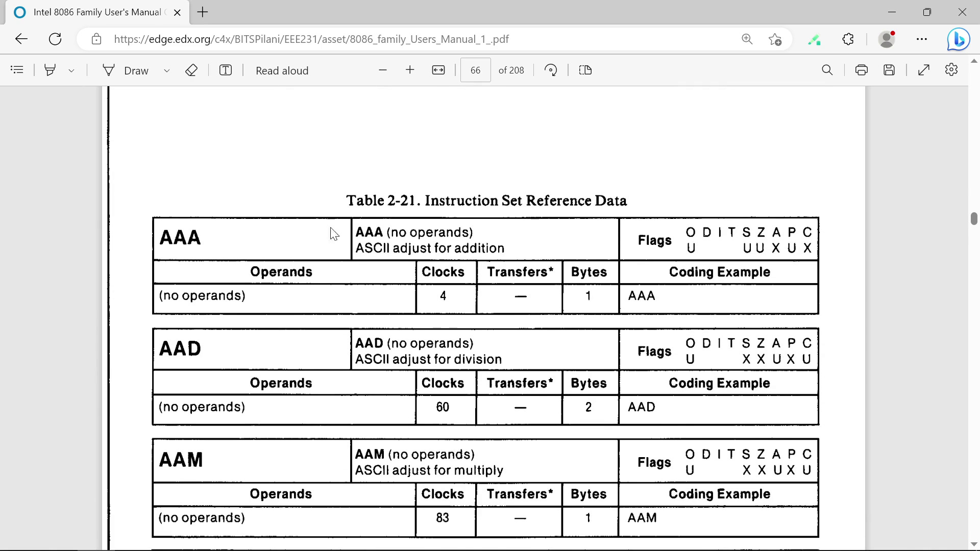Expand the Draw options dropdown

(166, 70)
